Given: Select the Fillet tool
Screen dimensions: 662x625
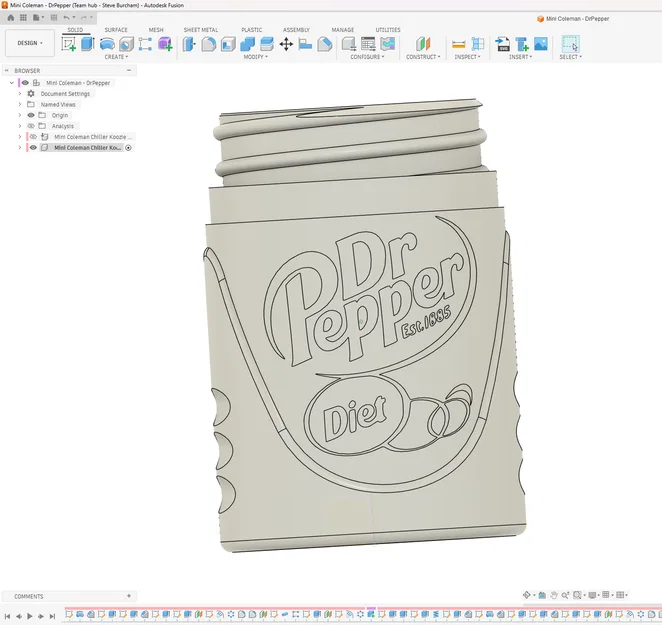Looking at the screenshot, I should (209, 44).
